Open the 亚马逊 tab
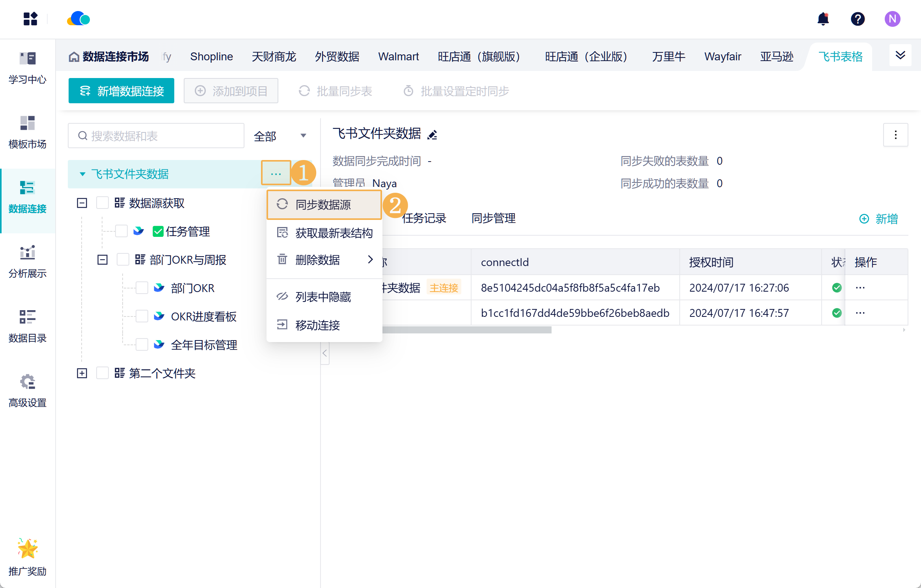921x588 pixels. point(777,56)
